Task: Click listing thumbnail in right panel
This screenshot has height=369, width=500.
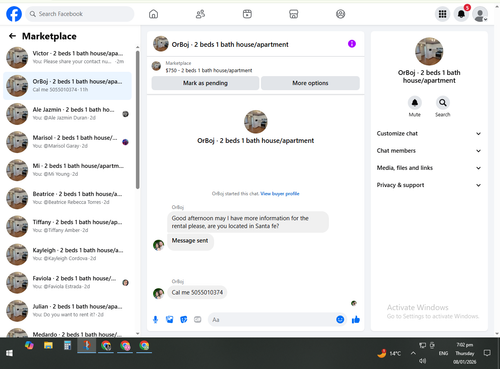Action: pos(429,51)
